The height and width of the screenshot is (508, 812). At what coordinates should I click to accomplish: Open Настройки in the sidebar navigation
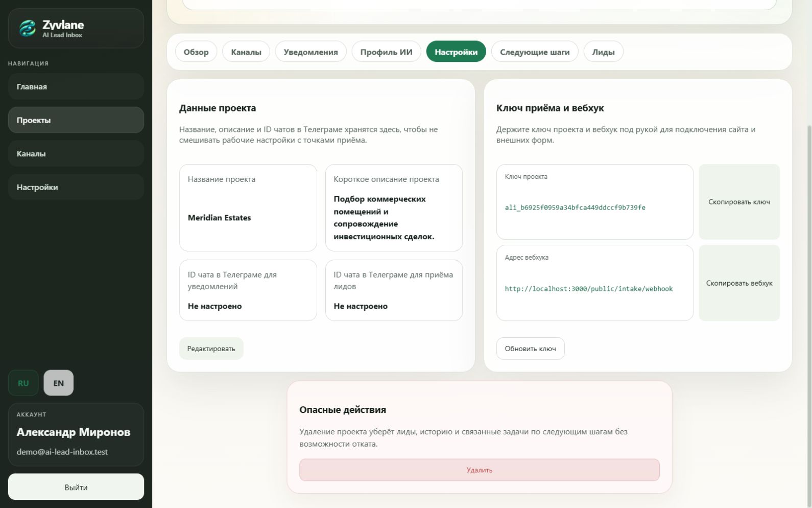76,187
